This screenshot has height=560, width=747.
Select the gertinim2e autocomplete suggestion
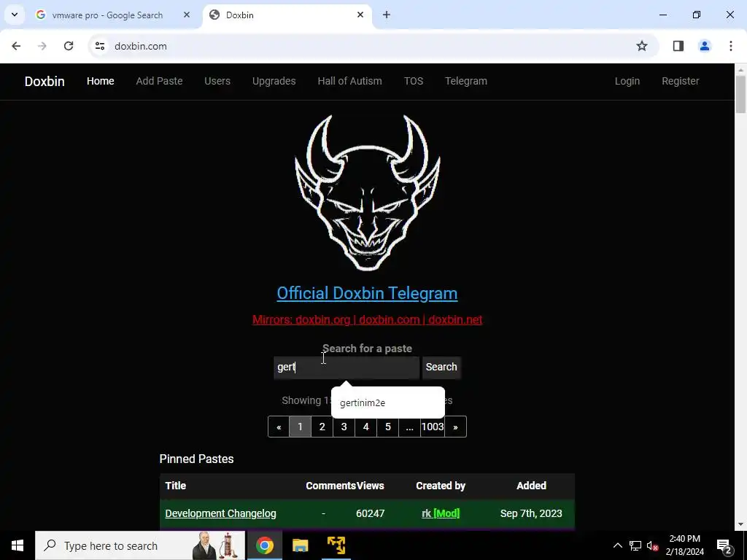388,402
